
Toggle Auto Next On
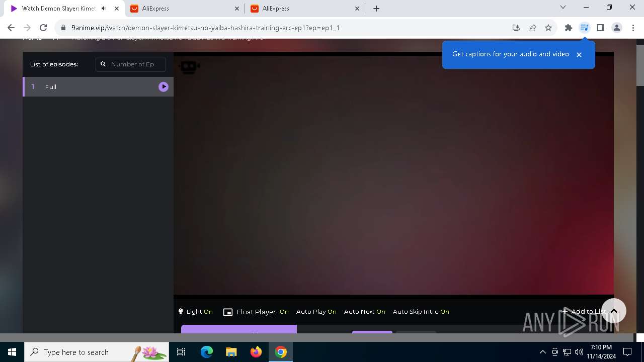click(x=364, y=312)
